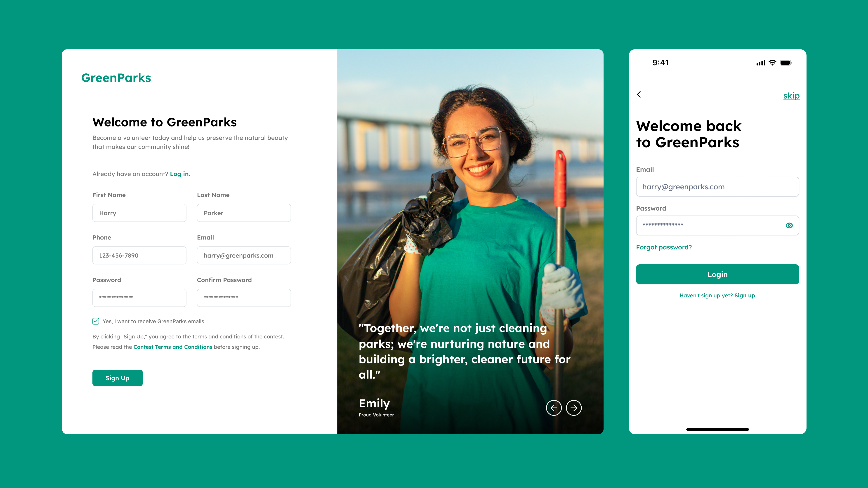Click the Sign Up button
This screenshot has height=488, width=868.
pos(117,378)
